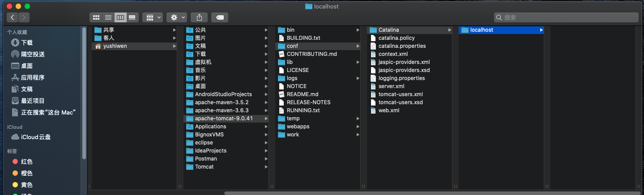Select the localhost folder

501,30
